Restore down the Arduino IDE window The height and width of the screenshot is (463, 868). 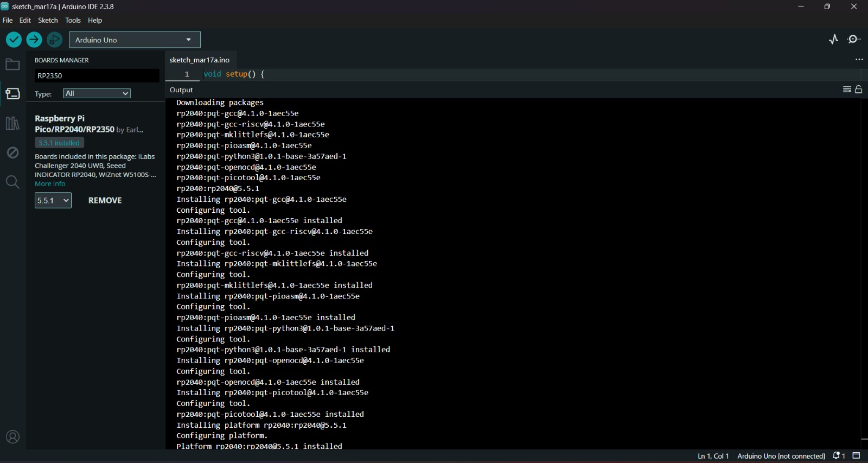click(827, 7)
